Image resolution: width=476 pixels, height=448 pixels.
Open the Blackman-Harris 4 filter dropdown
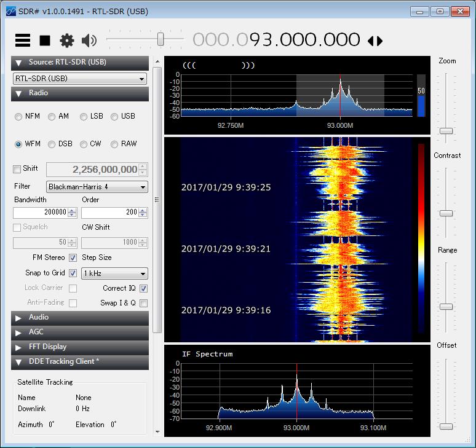97,187
